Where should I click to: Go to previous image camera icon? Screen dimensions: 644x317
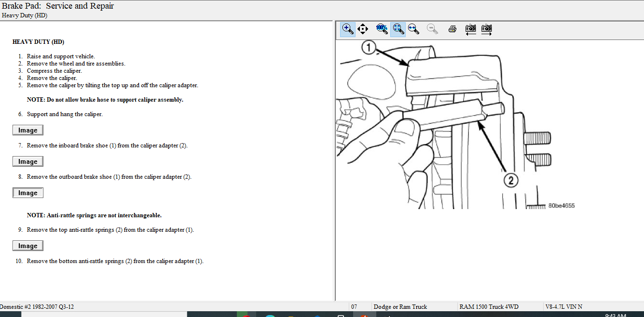[x=470, y=29]
